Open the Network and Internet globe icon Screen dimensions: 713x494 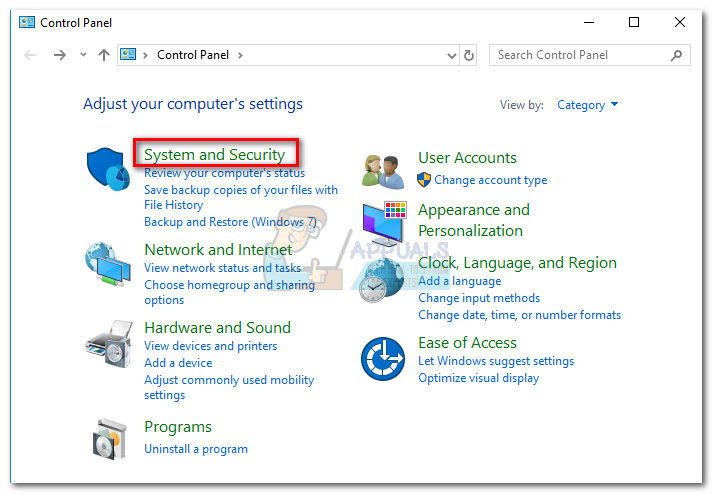107,265
